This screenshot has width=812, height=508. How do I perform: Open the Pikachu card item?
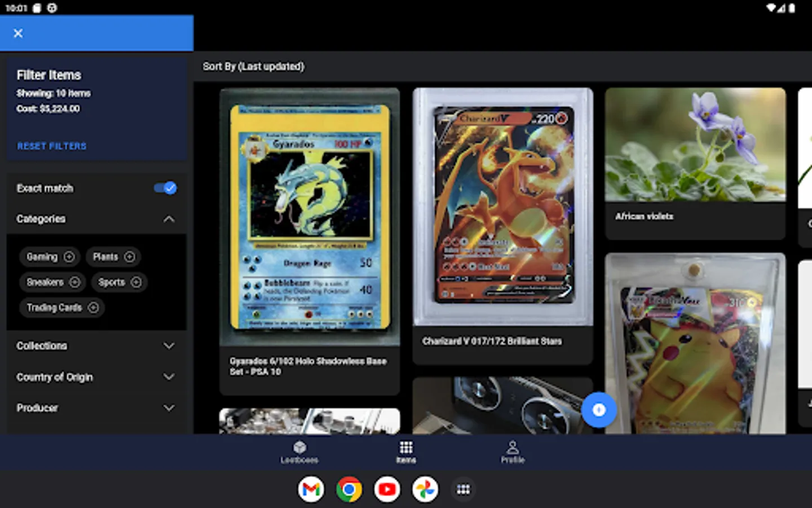click(695, 343)
